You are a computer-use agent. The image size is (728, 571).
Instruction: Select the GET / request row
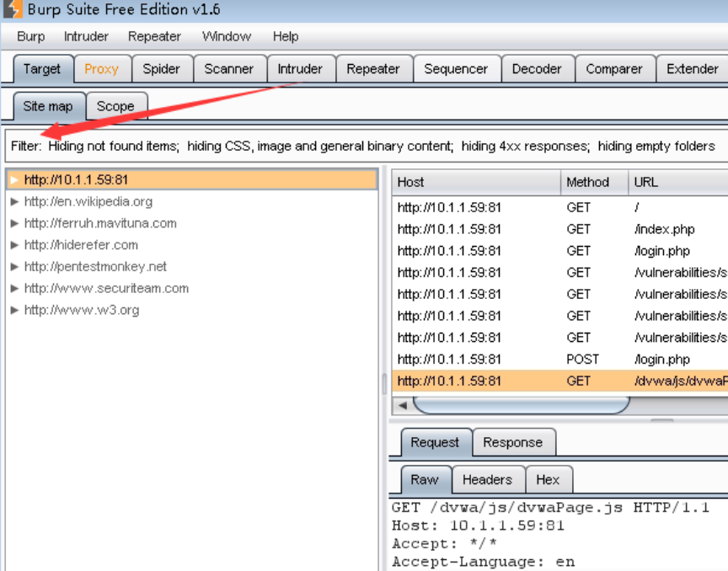coord(560,207)
